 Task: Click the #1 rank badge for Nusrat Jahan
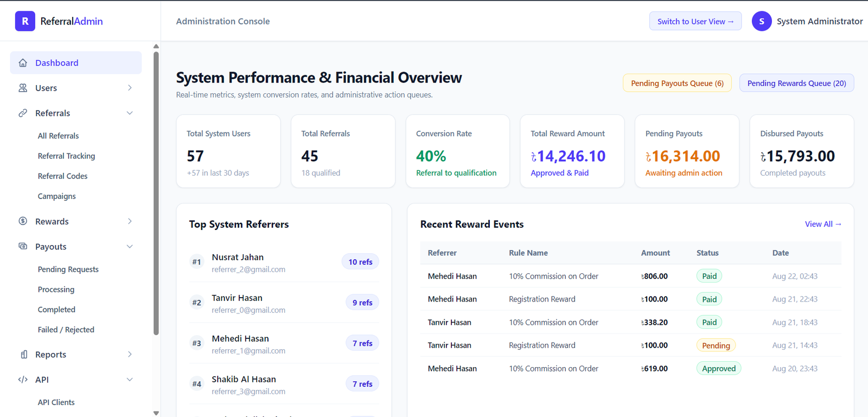(x=196, y=262)
